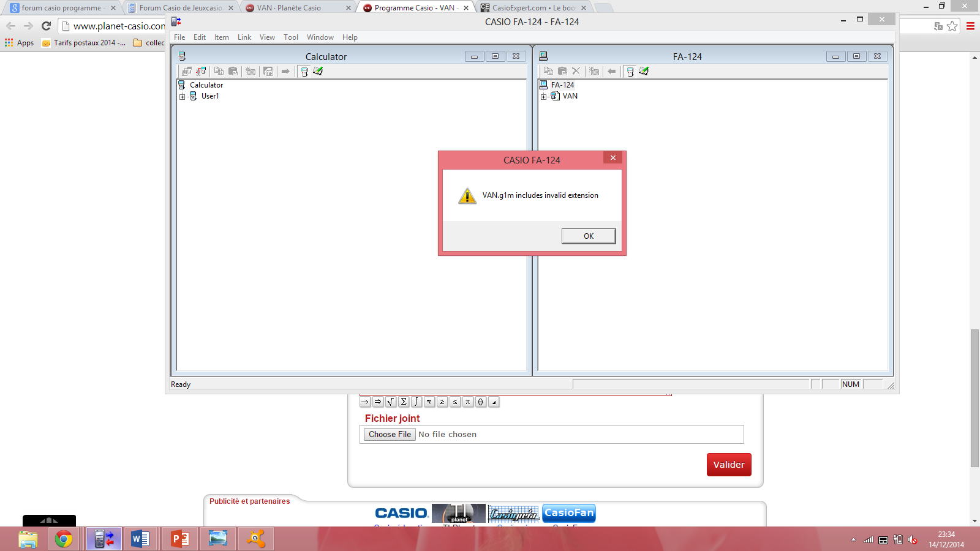This screenshot has width=980, height=551.
Task: Click the TI planet partner banner
Action: 459,513
